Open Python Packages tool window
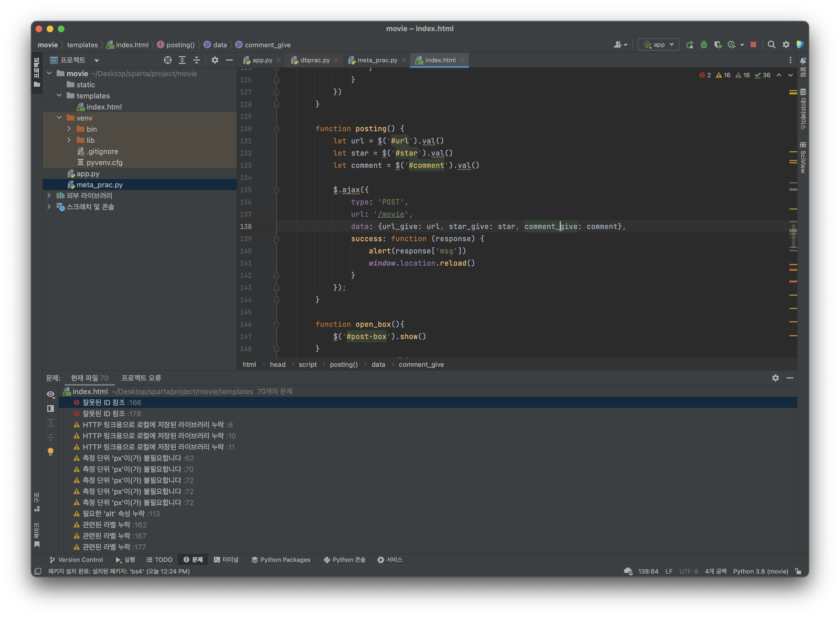 click(x=281, y=560)
